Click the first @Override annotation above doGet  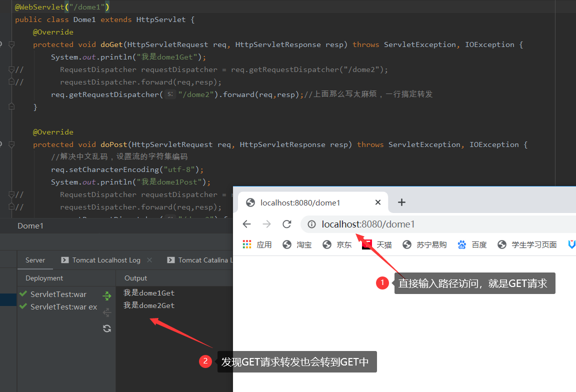(53, 32)
